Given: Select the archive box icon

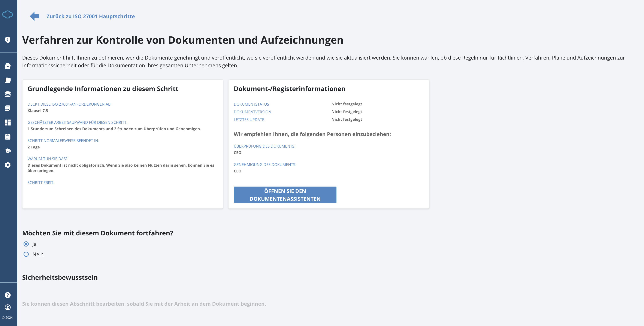Looking at the screenshot, I should tap(8, 66).
